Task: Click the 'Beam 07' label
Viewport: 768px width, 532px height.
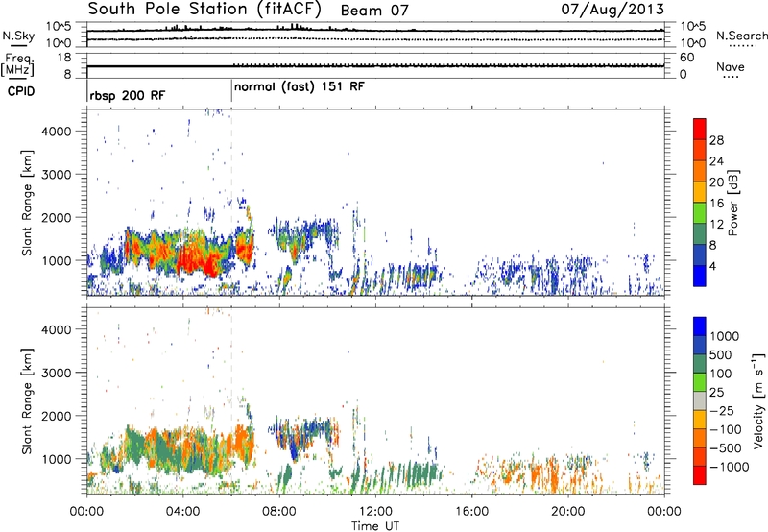Action: point(374,11)
